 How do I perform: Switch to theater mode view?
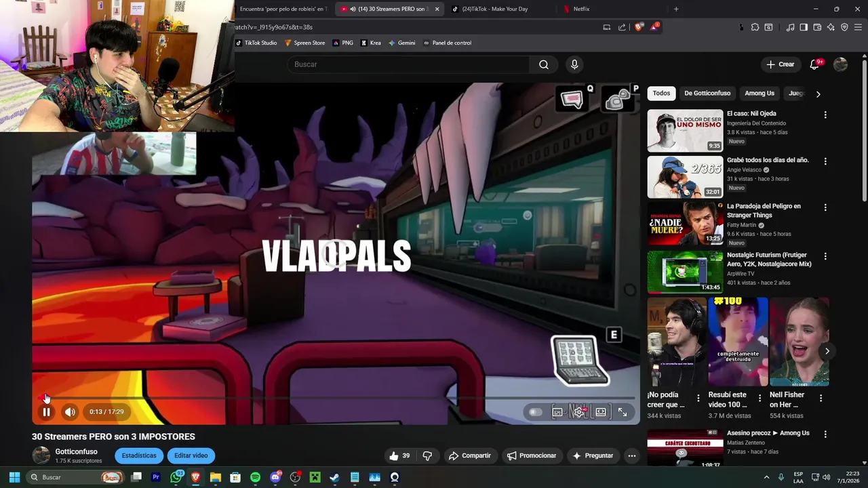coord(601,412)
